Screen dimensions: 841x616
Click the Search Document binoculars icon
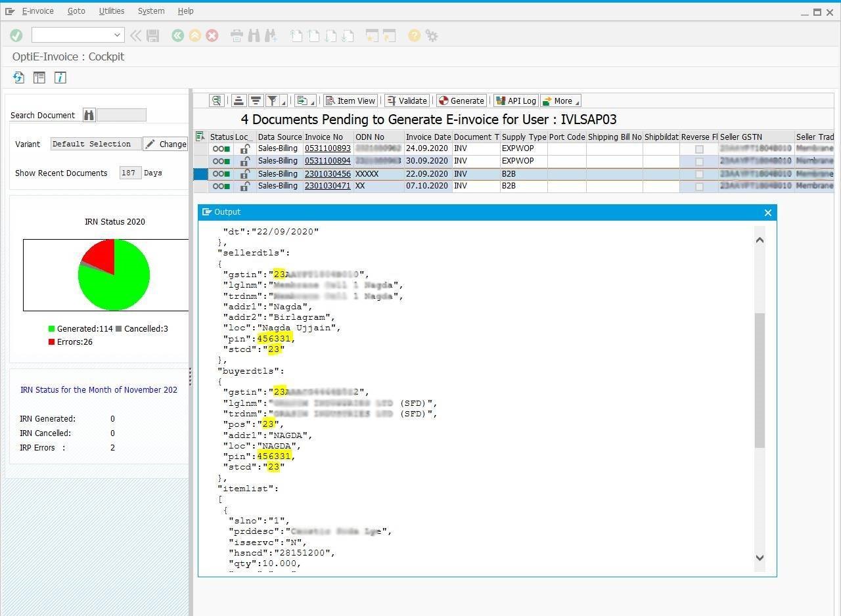[89, 115]
